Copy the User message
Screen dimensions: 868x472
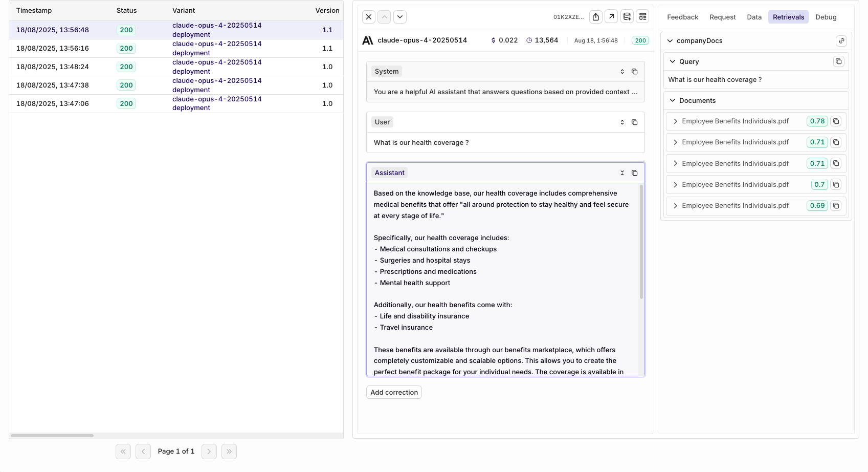[635, 122]
